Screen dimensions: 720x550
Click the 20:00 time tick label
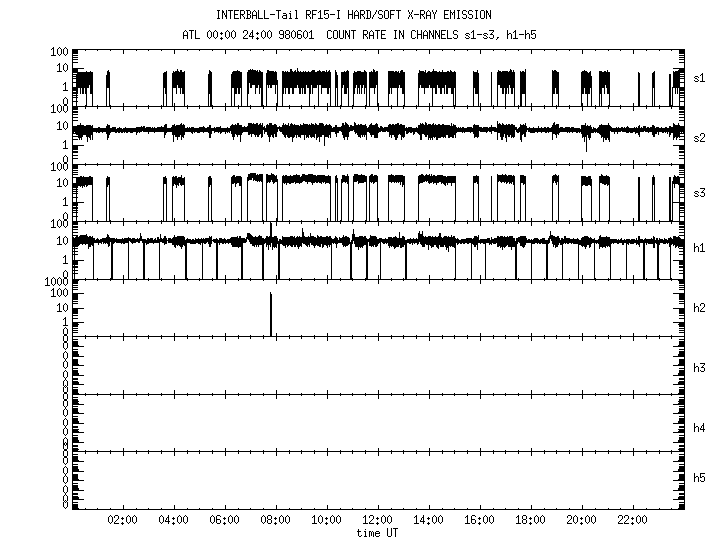coord(581,521)
